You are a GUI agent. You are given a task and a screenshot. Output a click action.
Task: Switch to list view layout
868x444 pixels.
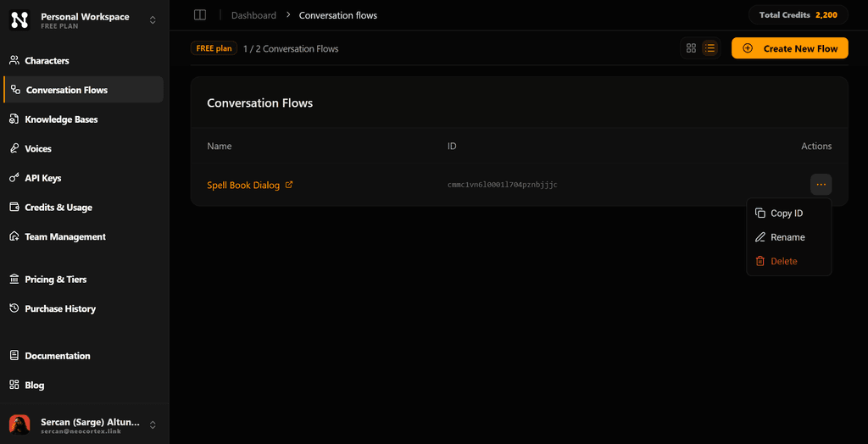pyautogui.click(x=710, y=48)
